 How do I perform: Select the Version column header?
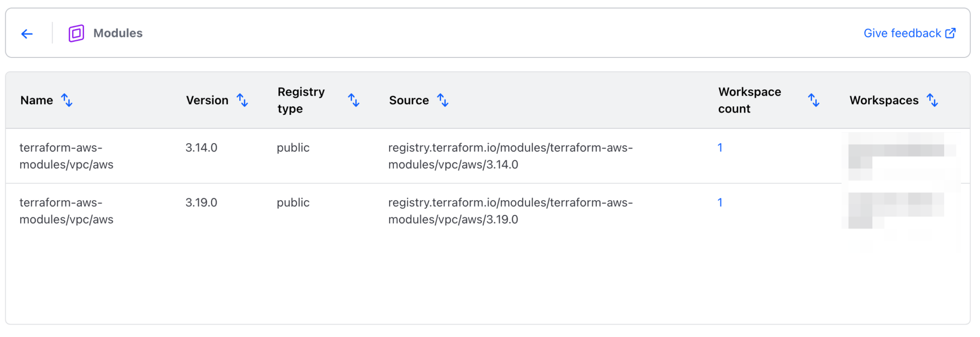pos(207,101)
